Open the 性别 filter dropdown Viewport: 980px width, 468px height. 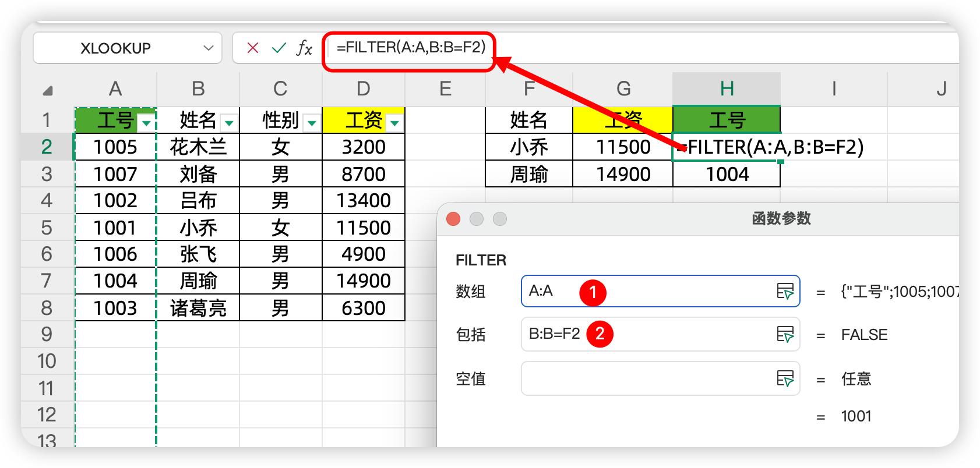point(312,123)
